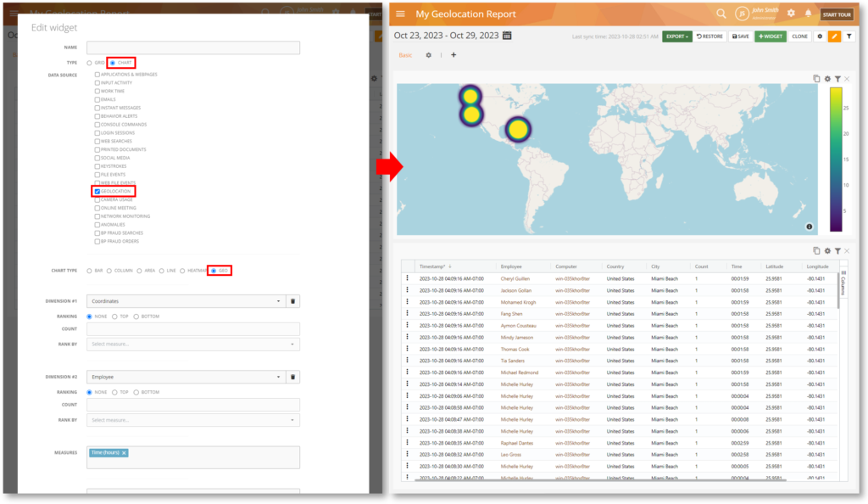Delete Dimension #1 with trash icon
The width and height of the screenshot is (868, 504).
click(292, 301)
